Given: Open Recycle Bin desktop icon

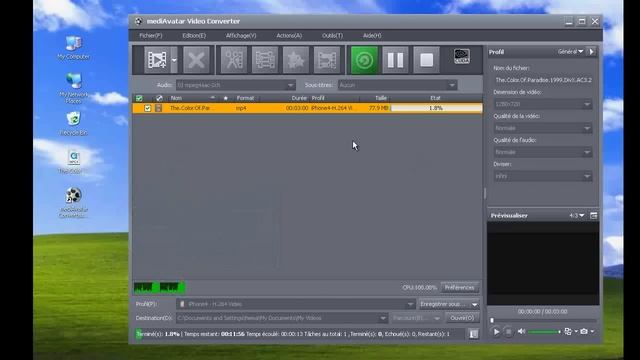Looking at the screenshot, I should pyautogui.click(x=73, y=123).
